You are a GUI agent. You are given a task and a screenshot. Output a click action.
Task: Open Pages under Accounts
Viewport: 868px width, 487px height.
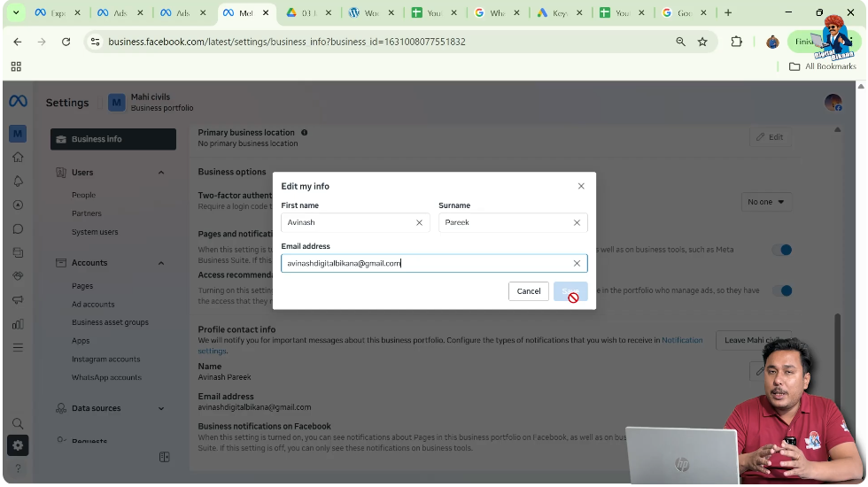click(x=81, y=286)
